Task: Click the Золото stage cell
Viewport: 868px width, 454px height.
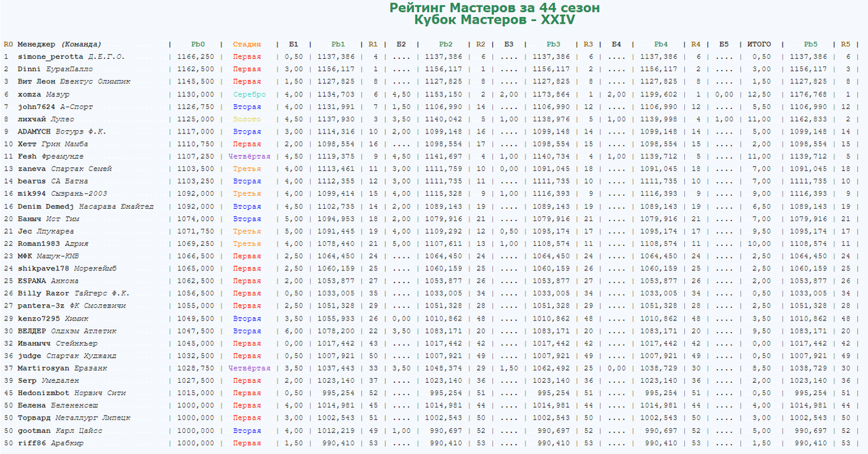Action: 247,119
